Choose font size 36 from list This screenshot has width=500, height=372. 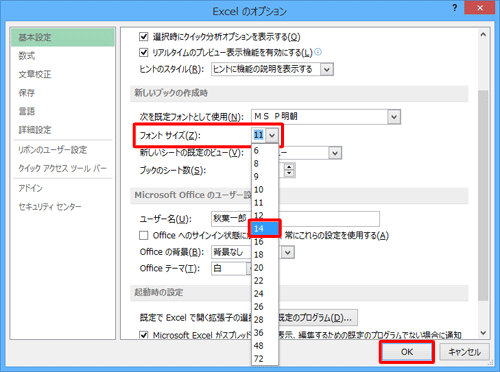point(265,332)
